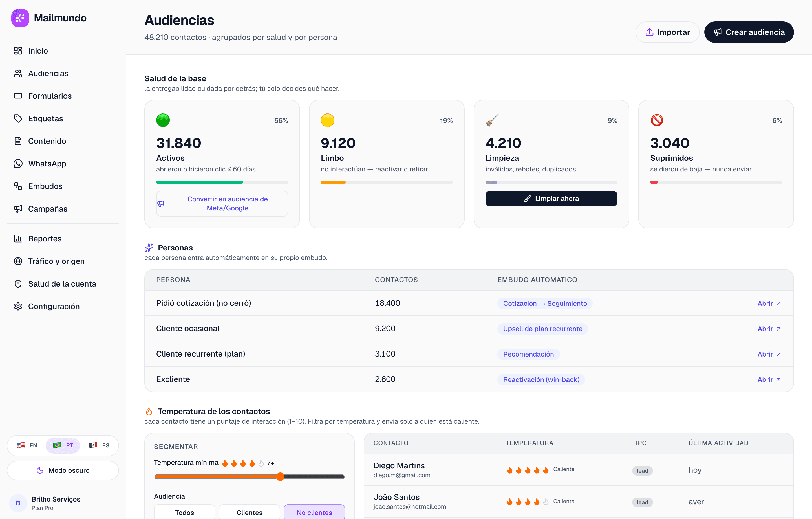Click Diego Martins' flame temperature rating

pos(528,470)
